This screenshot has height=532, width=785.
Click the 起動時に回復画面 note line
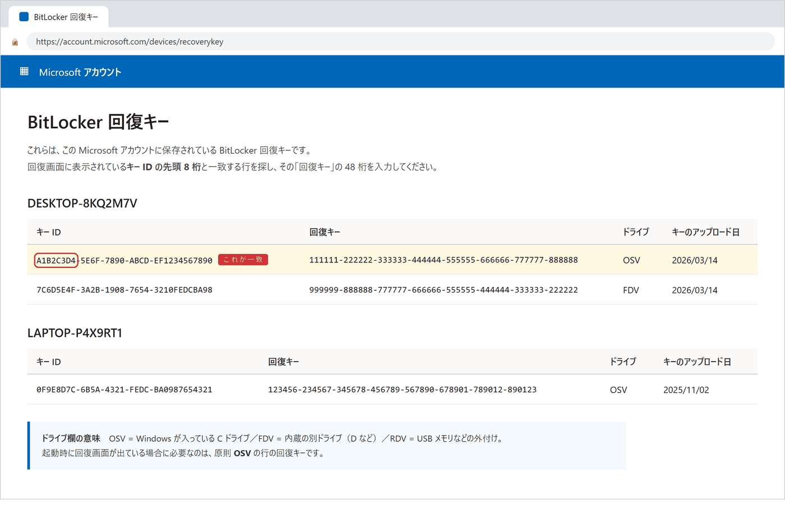coord(184,453)
